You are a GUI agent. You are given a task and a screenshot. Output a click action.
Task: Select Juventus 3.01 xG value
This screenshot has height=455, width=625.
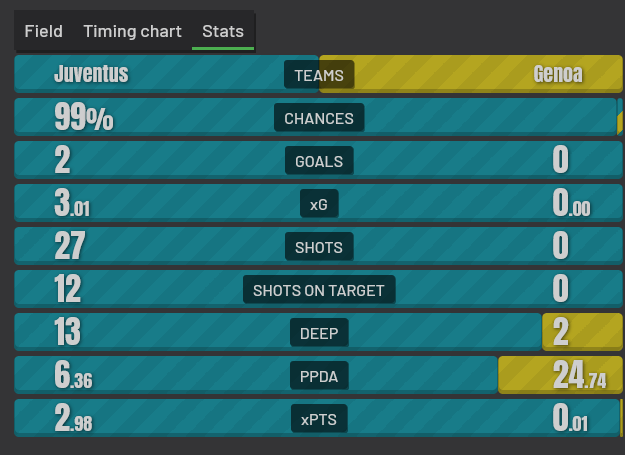pyautogui.click(x=72, y=203)
